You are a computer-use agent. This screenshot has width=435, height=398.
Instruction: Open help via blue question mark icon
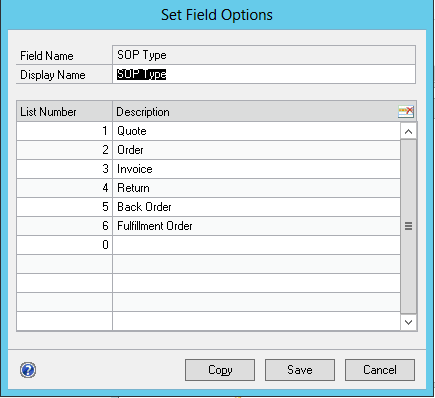[28, 370]
